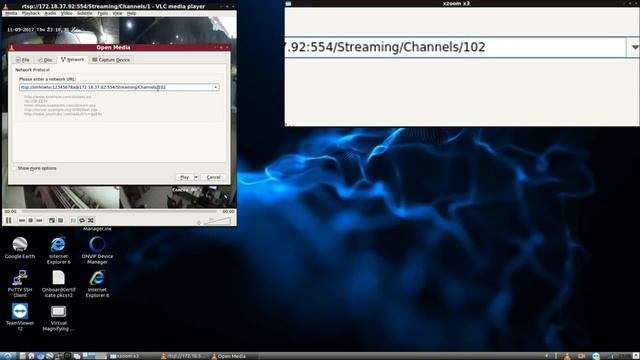The image size is (640, 360).
Task: Open the Playback menu
Action: (x=31, y=13)
